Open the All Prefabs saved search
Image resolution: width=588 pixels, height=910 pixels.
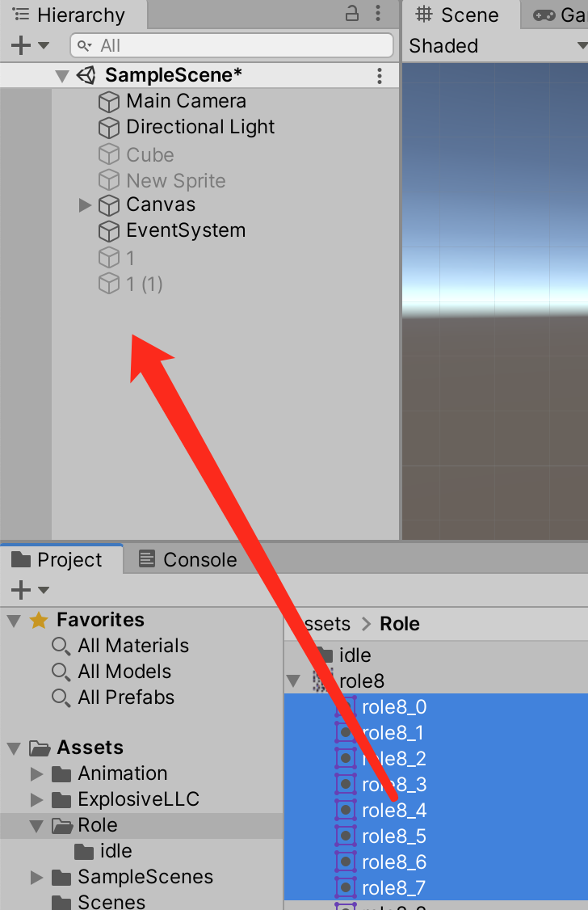point(126,697)
